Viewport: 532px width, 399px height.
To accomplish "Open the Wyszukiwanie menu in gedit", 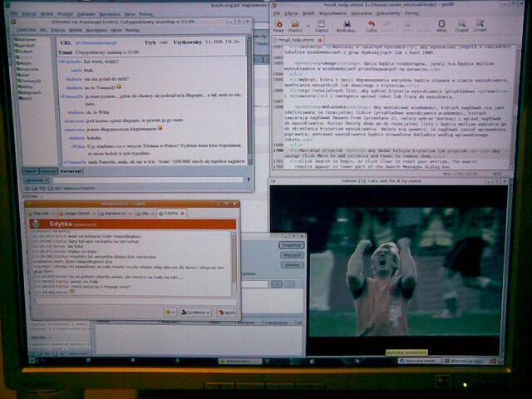I will click(332, 13).
